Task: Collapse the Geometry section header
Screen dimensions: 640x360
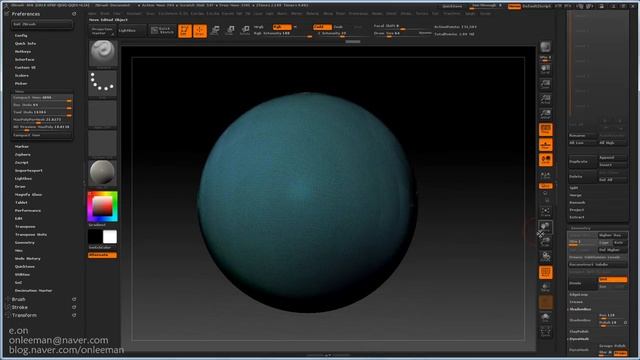Action: click(x=580, y=228)
